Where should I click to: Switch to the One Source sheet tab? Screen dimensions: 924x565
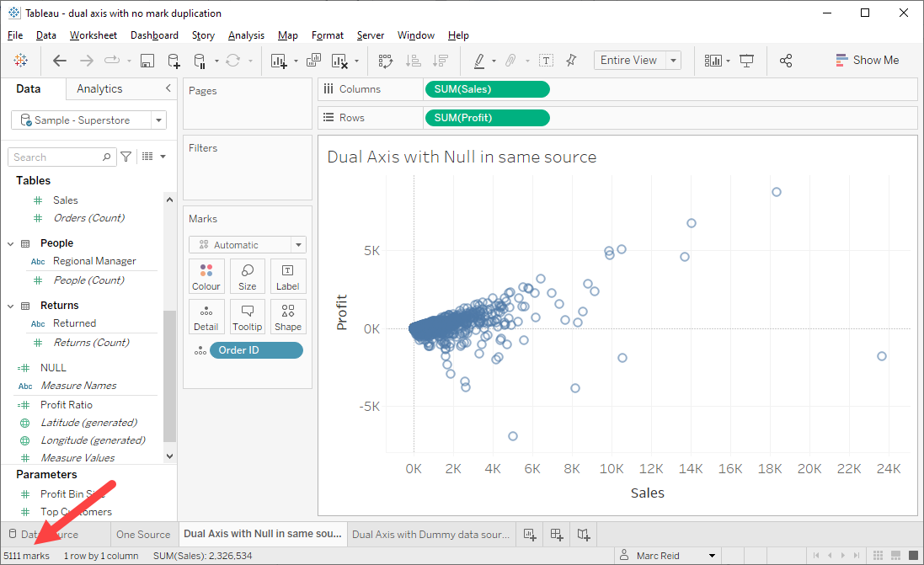pyautogui.click(x=143, y=534)
